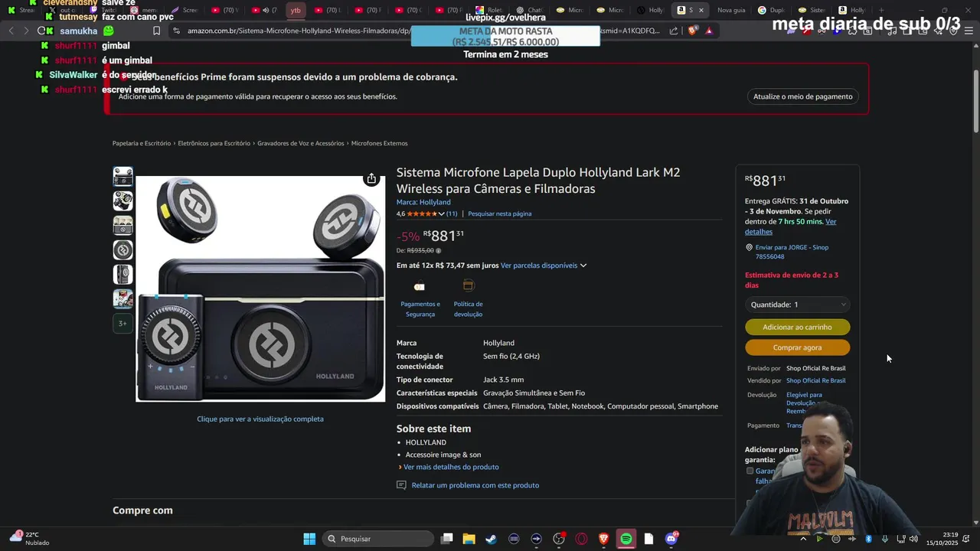Viewport: 980px width, 551px height.
Task: Select fifth product thumbnail image
Action: click(x=122, y=275)
